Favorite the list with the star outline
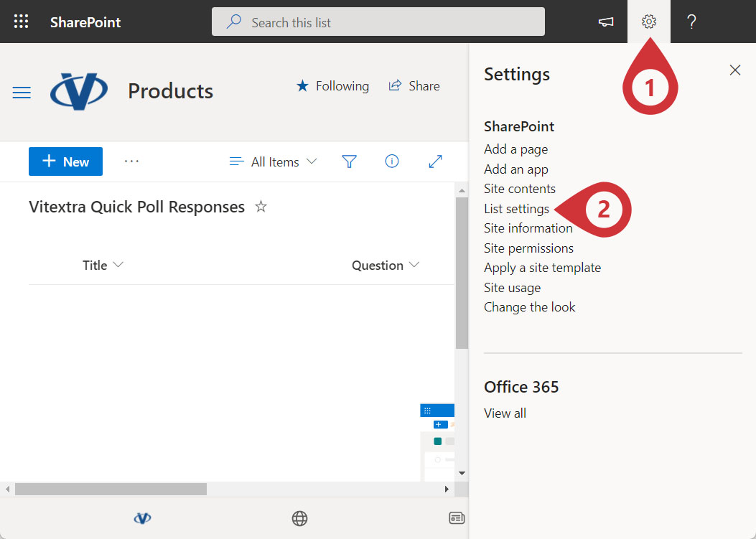The image size is (756, 539). click(261, 207)
